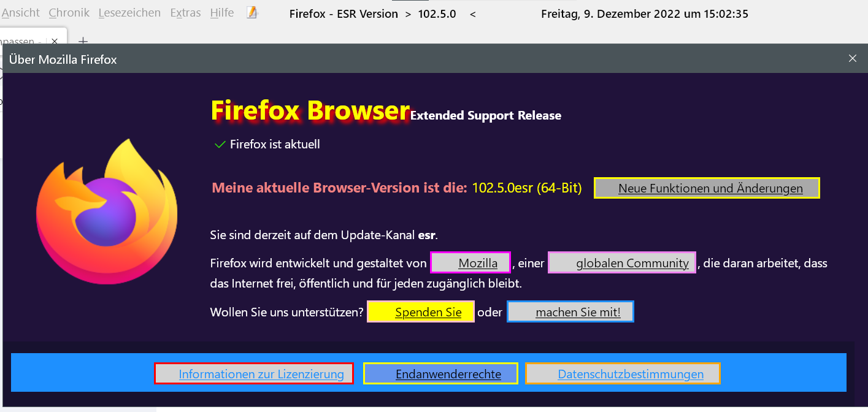
Task: Open the Datenschutzbestimmungen link
Action: (623, 374)
